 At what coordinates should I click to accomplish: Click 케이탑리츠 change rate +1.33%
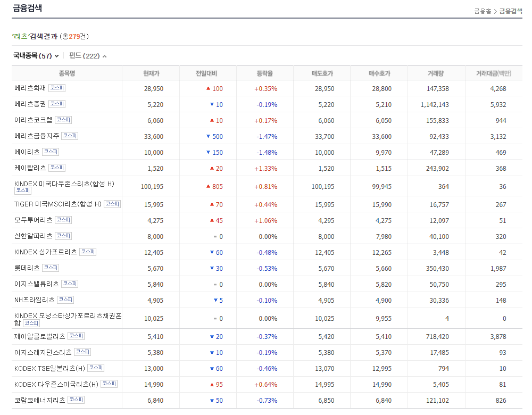(265, 169)
